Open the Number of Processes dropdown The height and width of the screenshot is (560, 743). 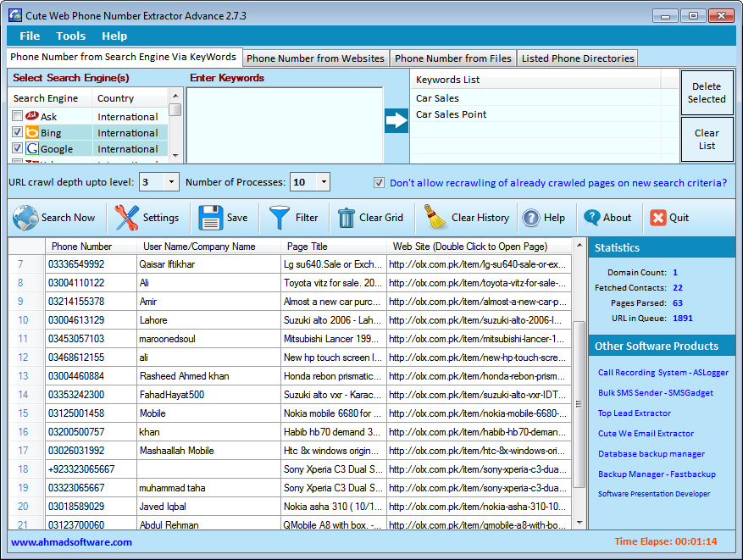tap(322, 182)
